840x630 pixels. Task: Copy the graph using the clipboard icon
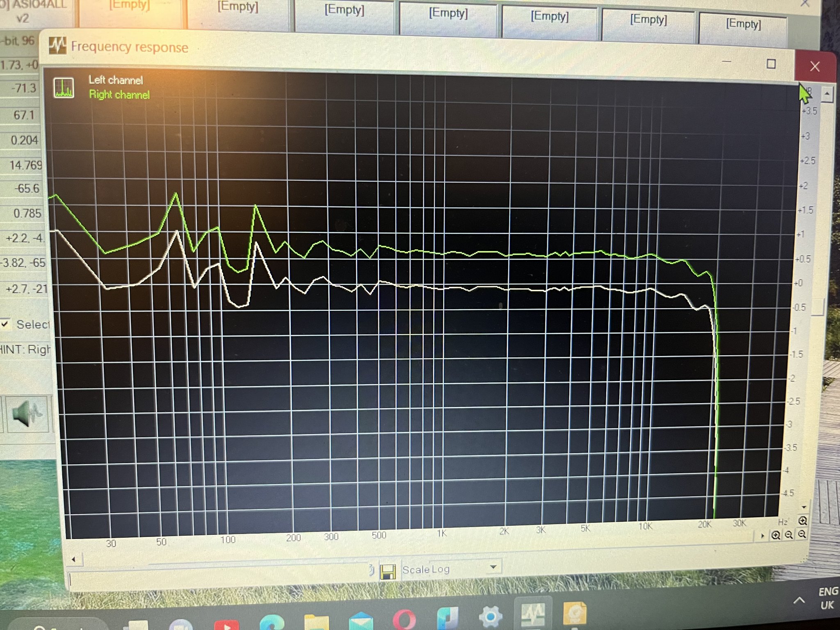[x=372, y=570]
